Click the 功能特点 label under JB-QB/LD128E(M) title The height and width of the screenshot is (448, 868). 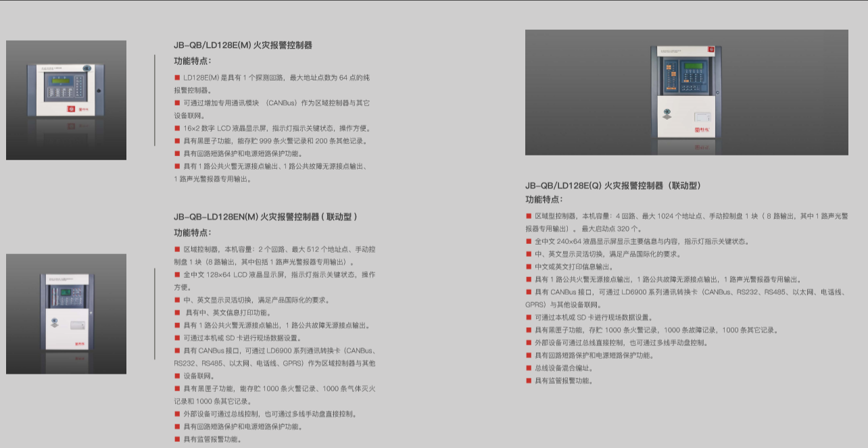(193, 61)
